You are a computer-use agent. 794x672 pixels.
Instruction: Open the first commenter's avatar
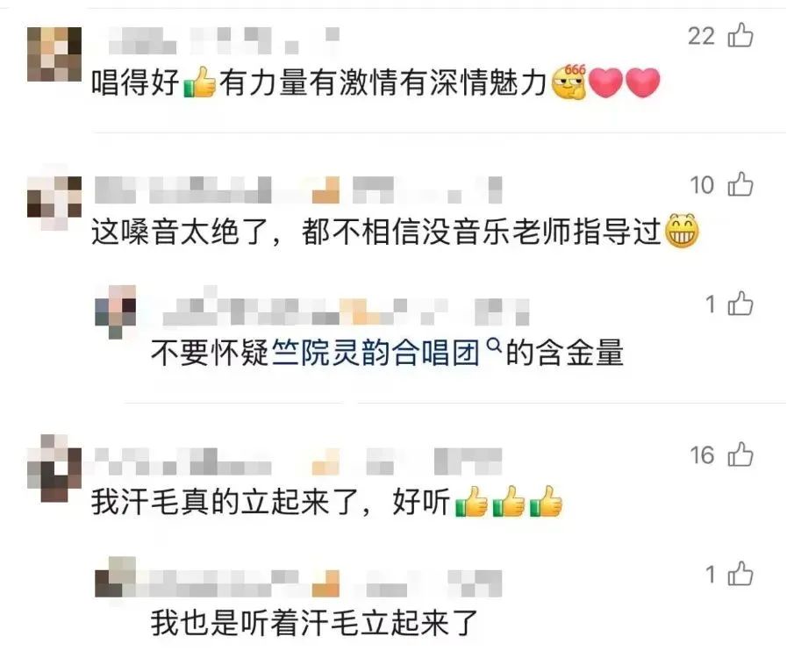(x=54, y=54)
